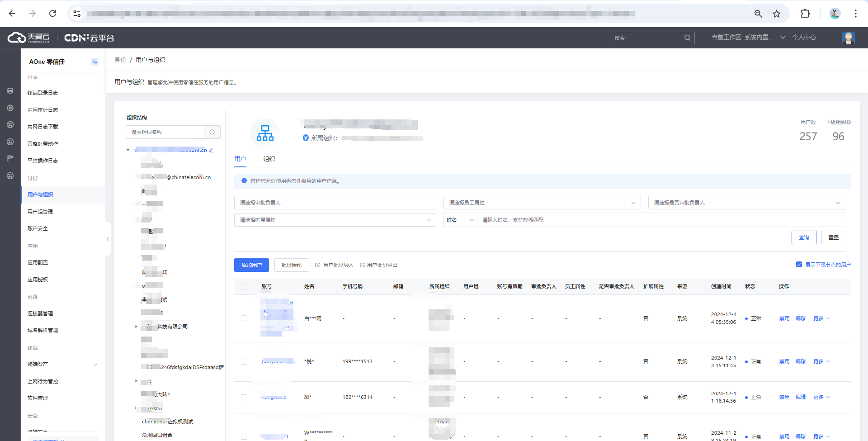Bookmark this page with star icon
The width and height of the screenshot is (868, 441).
(x=777, y=14)
